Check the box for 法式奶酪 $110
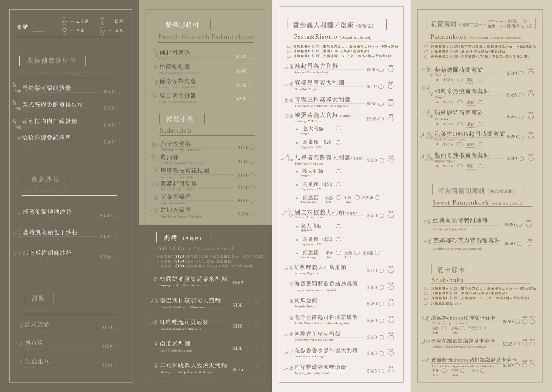The image size is (552, 392). 116,328
